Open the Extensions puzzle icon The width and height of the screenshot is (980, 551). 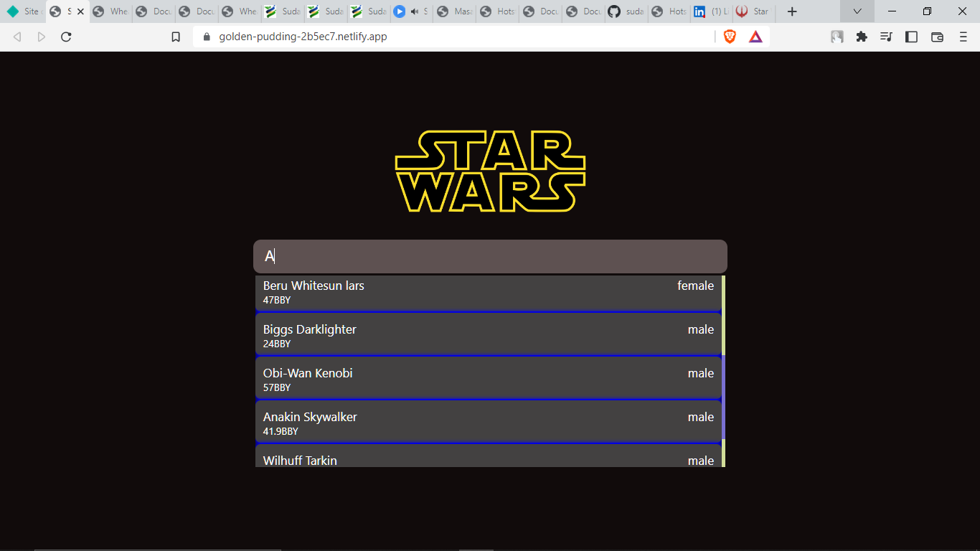click(862, 37)
